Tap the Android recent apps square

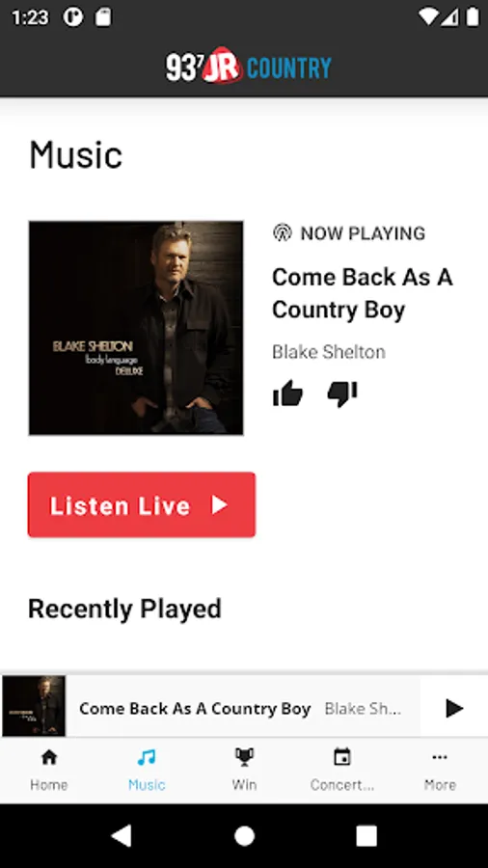point(366,836)
